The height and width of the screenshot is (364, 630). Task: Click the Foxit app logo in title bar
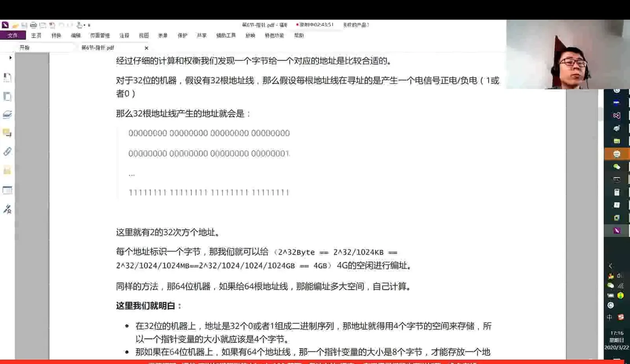[5, 25]
